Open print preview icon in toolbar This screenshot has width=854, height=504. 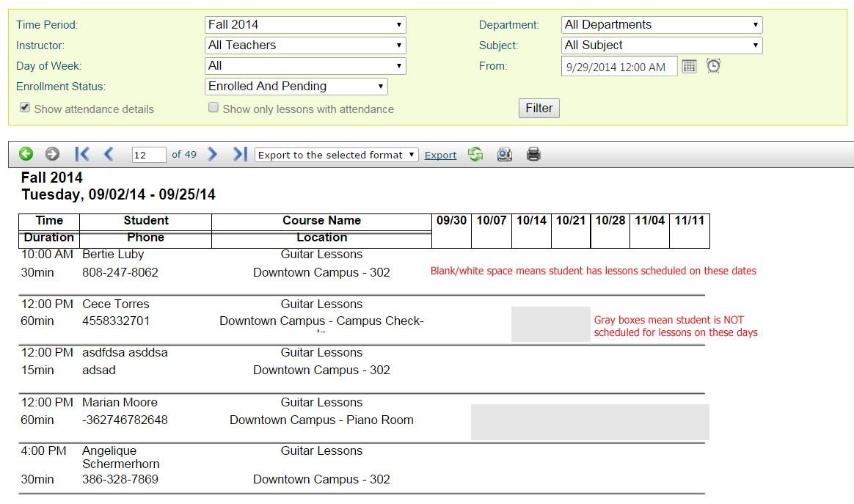(x=504, y=154)
